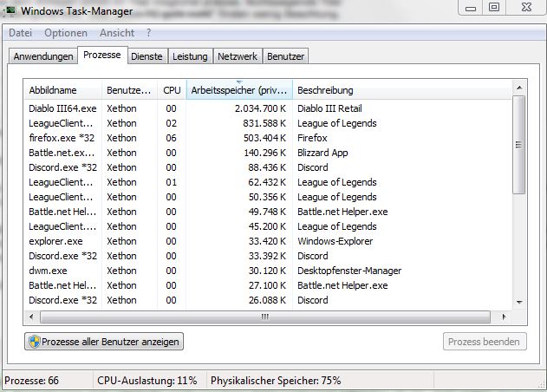
Task: Open the Benutzer tab
Action: 285,56
